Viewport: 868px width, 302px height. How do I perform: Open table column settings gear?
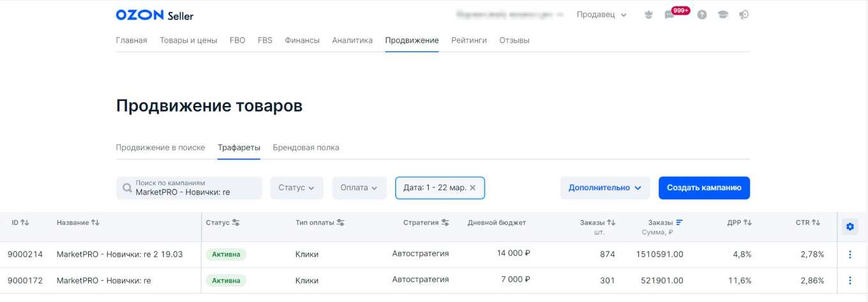850,226
